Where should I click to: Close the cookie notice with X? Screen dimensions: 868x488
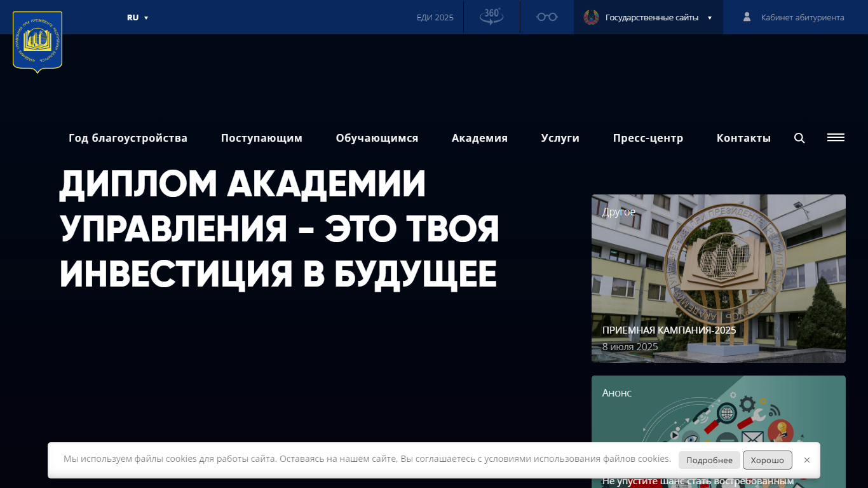point(807,460)
